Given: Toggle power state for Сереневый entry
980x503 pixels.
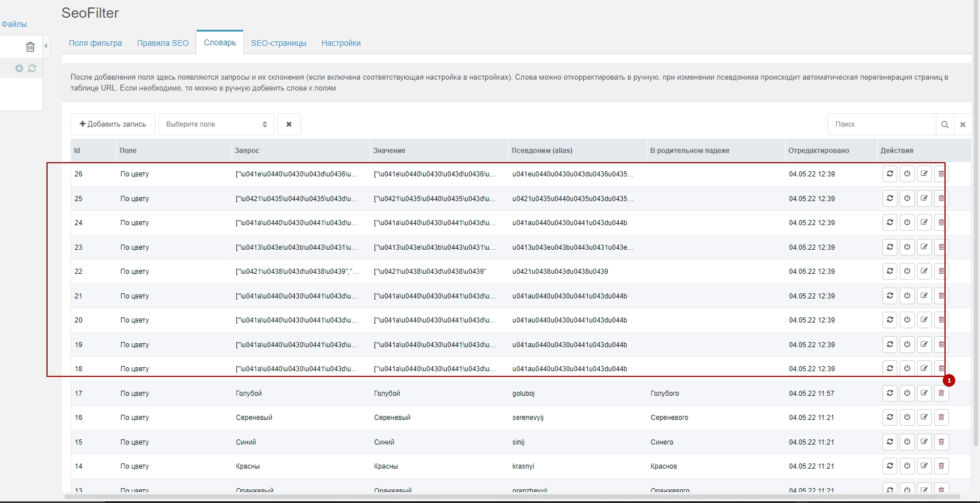Looking at the screenshot, I should pos(907,417).
